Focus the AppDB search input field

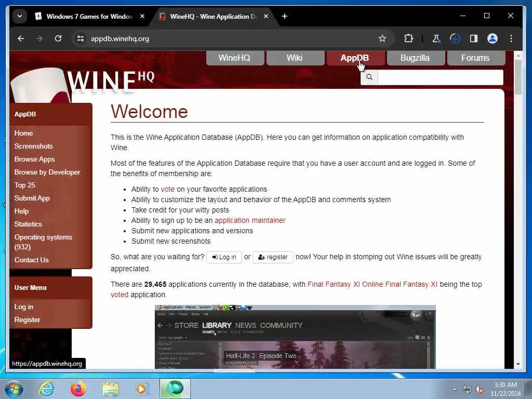pos(440,77)
